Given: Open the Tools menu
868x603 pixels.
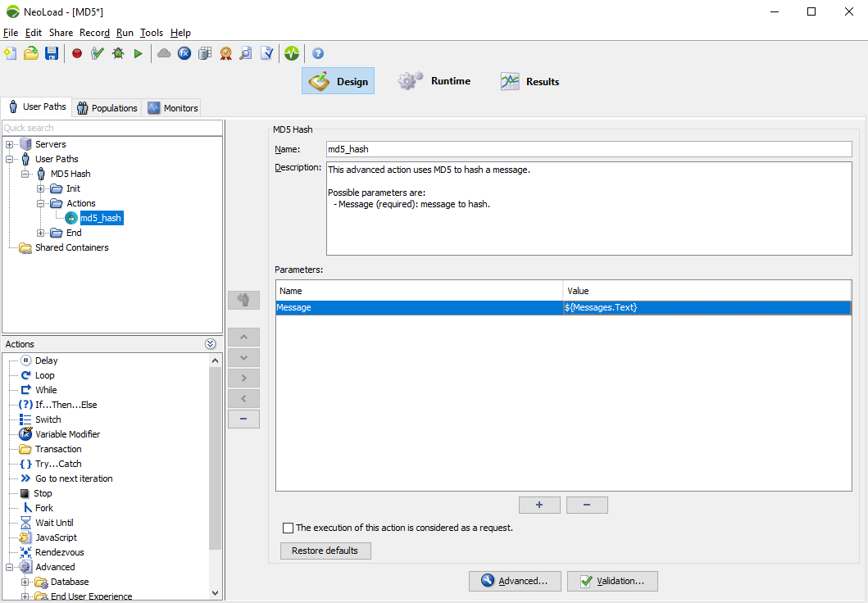Looking at the screenshot, I should click(x=151, y=33).
